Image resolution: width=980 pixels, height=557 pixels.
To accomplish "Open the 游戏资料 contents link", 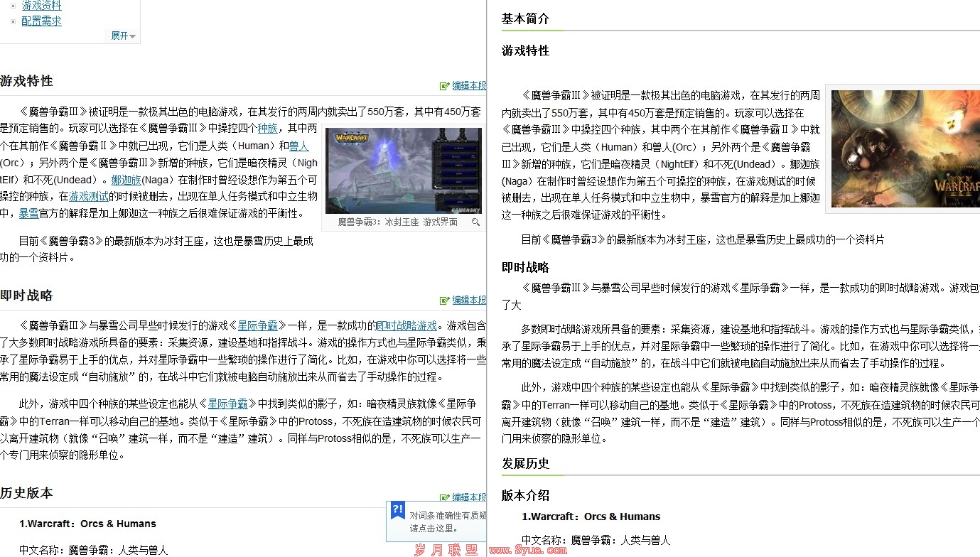I will pyautogui.click(x=41, y=6).
